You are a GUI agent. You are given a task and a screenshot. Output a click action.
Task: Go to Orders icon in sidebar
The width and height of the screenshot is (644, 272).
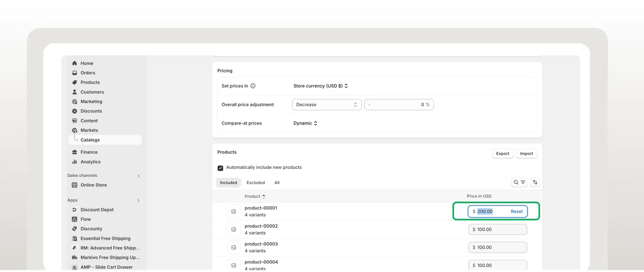point(75,73)
